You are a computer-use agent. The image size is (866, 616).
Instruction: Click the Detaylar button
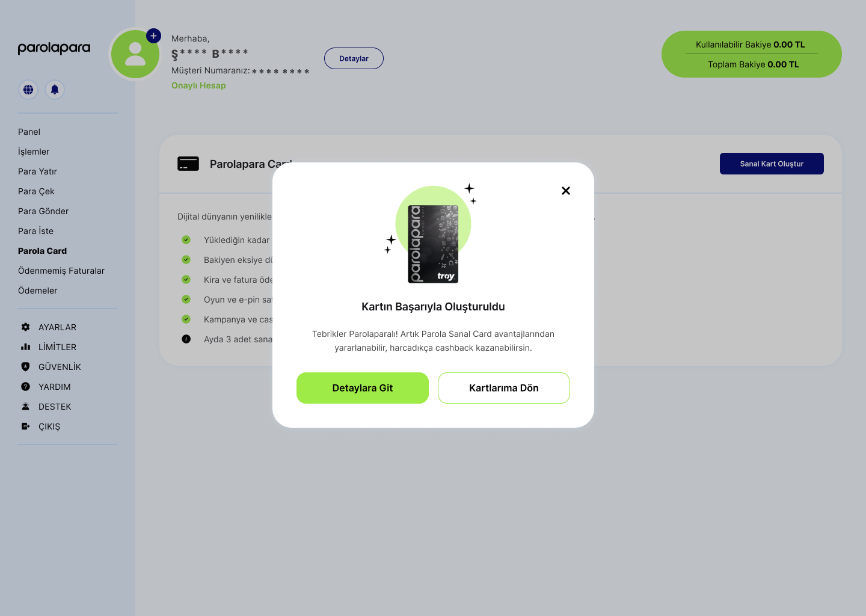(354, 58)
